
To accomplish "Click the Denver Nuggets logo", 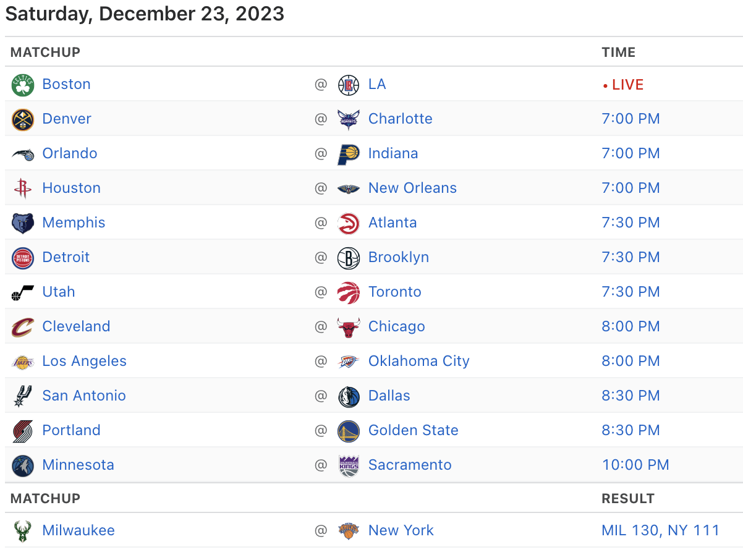I will (23, 119).
